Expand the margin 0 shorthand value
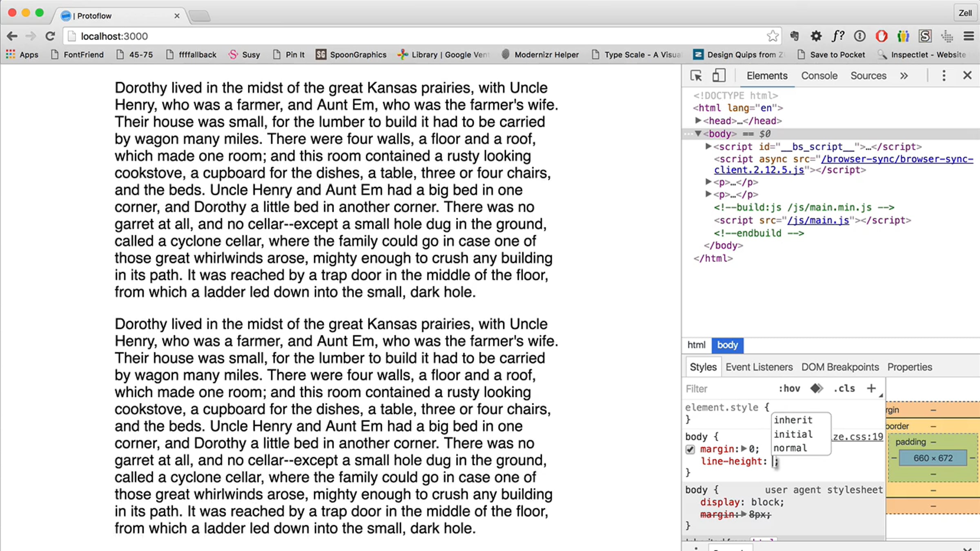The height and width of the screenshot is (551, 980). click(x=744, y=449)
